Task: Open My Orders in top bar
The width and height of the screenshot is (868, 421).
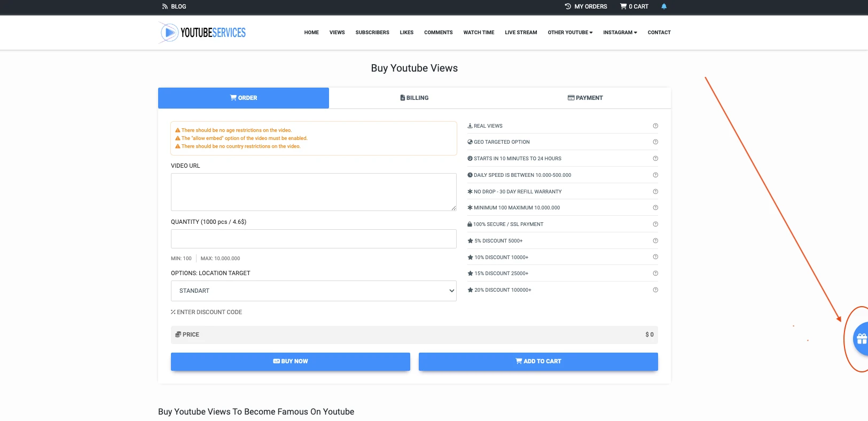Action: tap(586, 6)
